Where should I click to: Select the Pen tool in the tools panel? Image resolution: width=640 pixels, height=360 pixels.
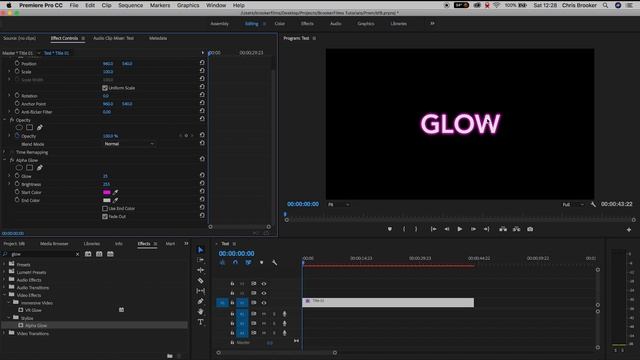tap(200, 301)
